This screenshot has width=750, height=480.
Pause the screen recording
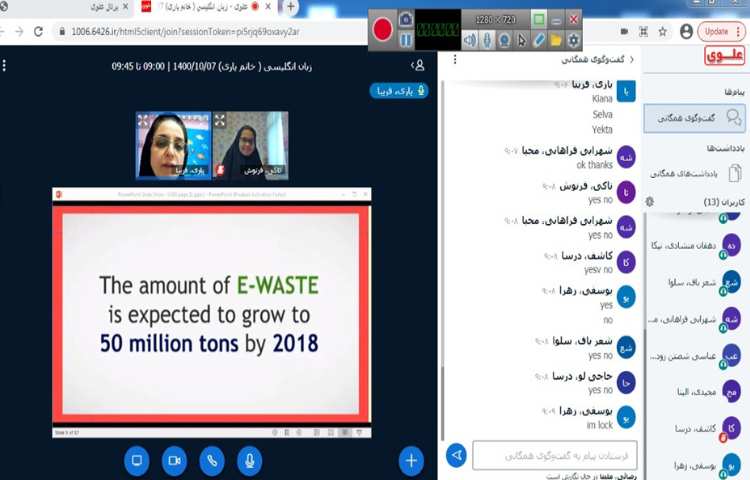click(406, 40)
